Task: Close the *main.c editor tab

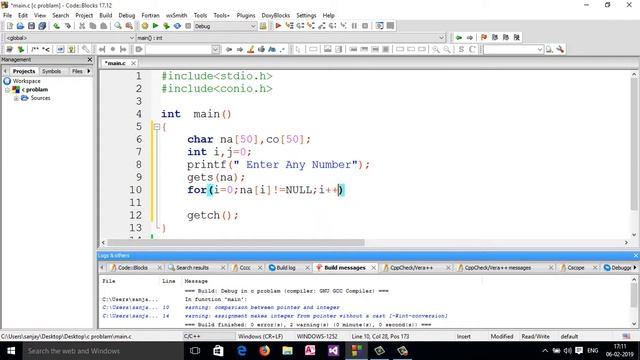Action: click(133, 63)
